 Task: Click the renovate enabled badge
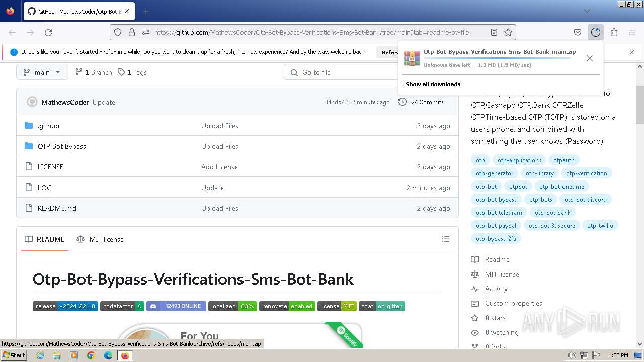[x=287, y=306]
